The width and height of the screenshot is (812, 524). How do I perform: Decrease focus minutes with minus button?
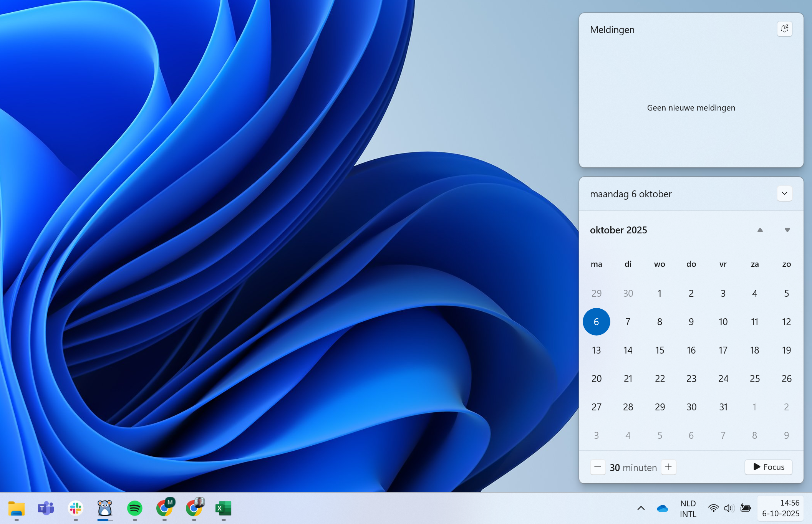click(x=598, y=467)
